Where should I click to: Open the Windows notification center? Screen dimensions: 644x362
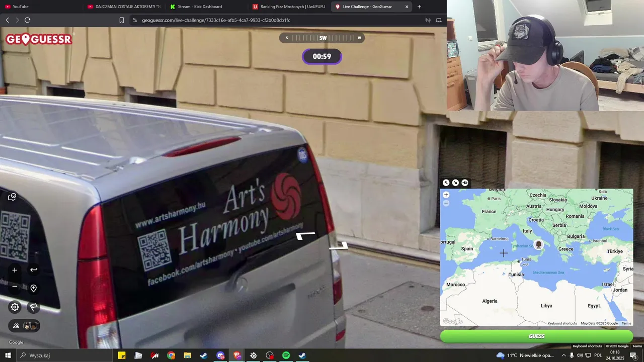[633, 355]
